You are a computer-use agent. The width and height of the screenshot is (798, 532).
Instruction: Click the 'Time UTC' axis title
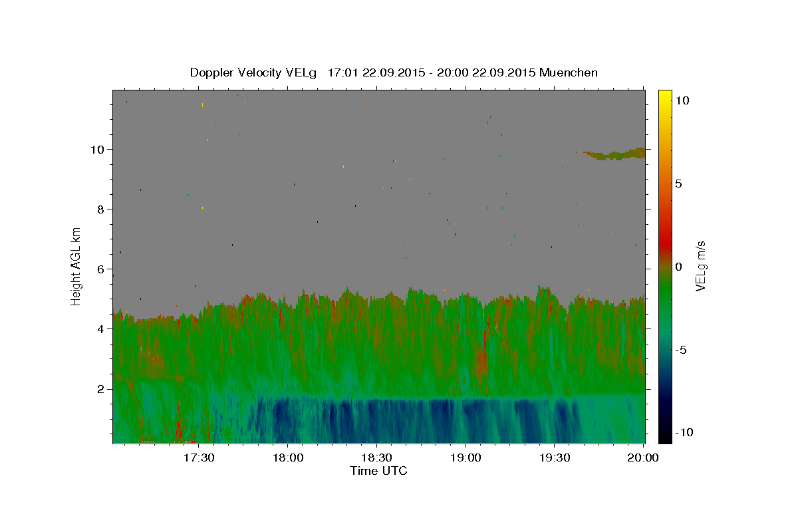click(x=378, y=471)
